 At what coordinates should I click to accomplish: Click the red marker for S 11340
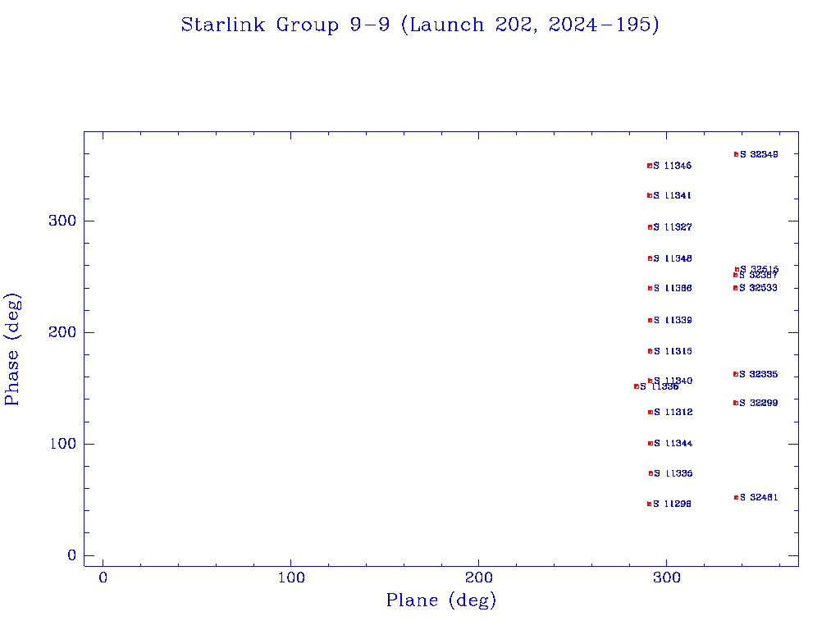pos(650,381)
